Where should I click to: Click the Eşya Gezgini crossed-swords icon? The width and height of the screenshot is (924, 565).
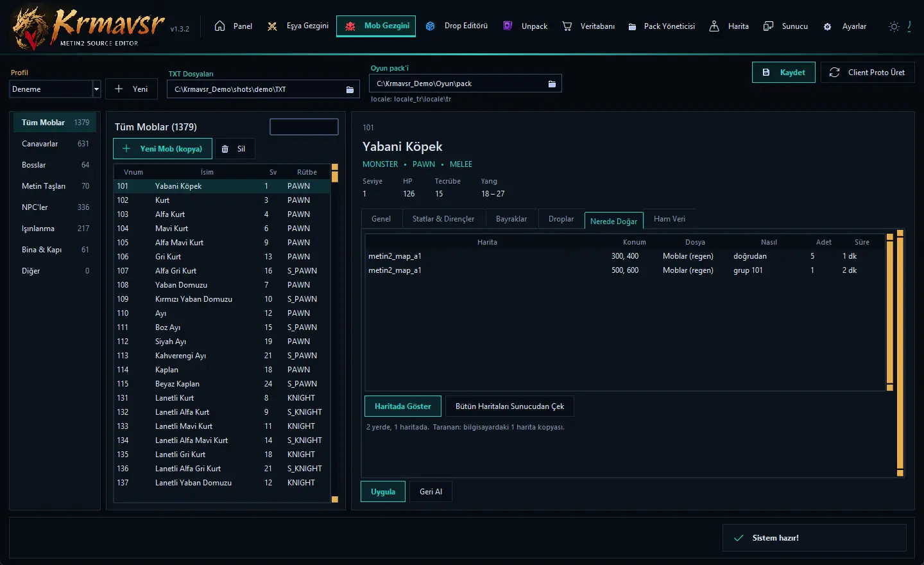click(x=273, y=26)
